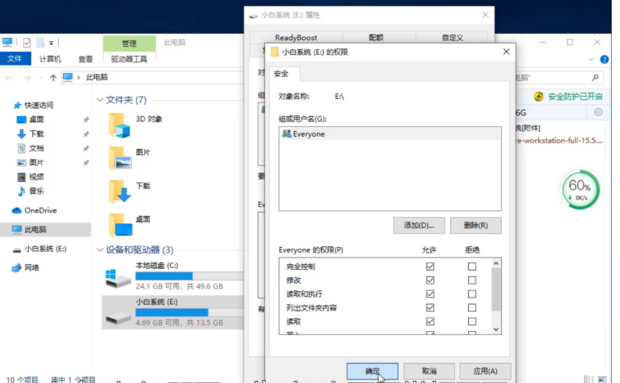This screenshot has height=383, width=620.
Task: Toggle Deny for Modify (修改)
Action: [472, 280]
